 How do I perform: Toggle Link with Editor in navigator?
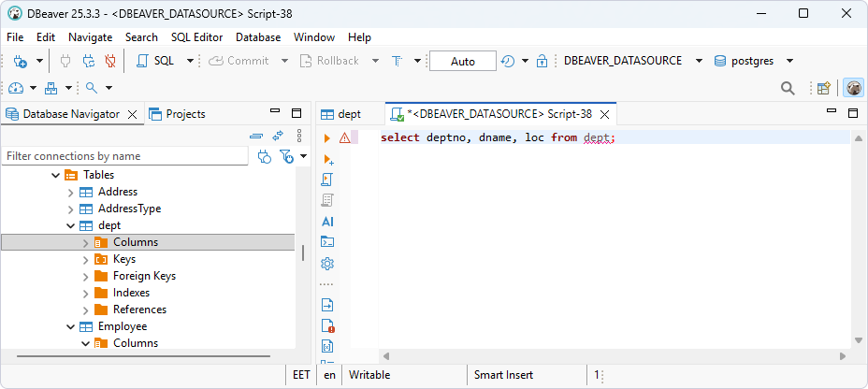[278, 135]
